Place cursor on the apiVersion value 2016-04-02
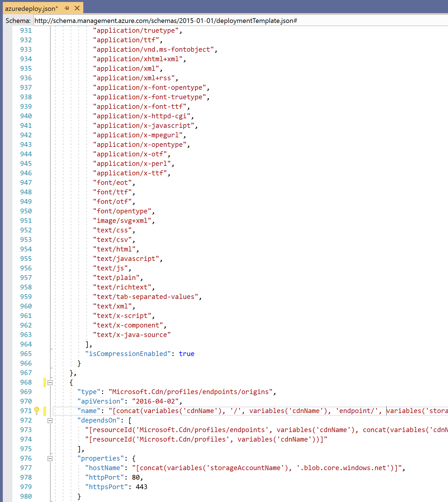Viewport: 448px width, 502px height. (155, 401)
